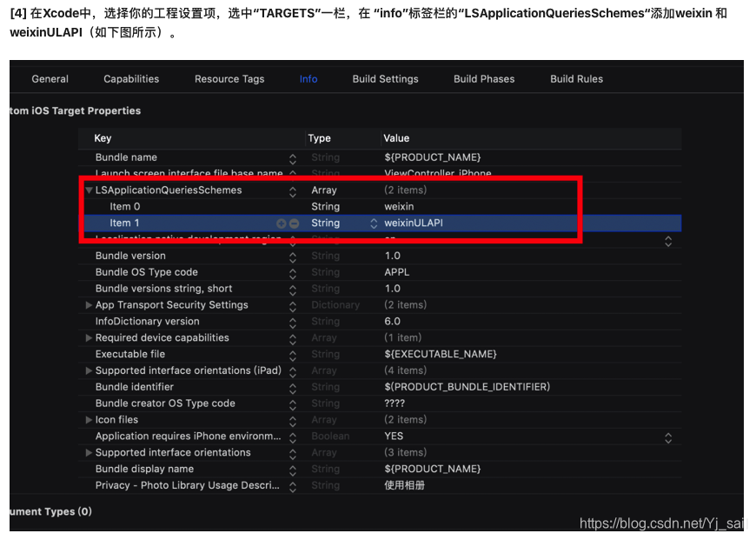The image size is (756, 540).
Task: Open value dropdown for localization region row
Action: [668, 241]
